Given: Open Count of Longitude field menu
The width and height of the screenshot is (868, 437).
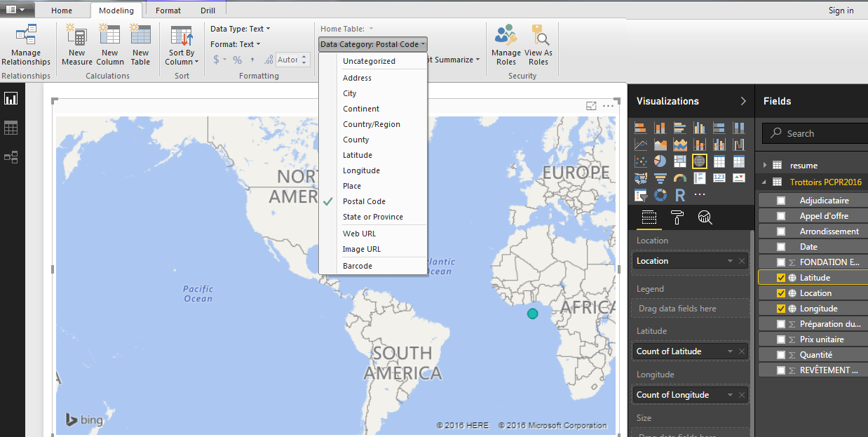Looking at the screenshot, I should pyautogui.click(x=731, y=395).
